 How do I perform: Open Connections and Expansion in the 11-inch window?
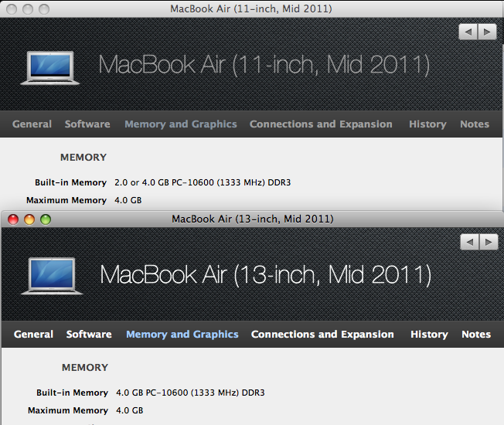click(x=321, y=124)
